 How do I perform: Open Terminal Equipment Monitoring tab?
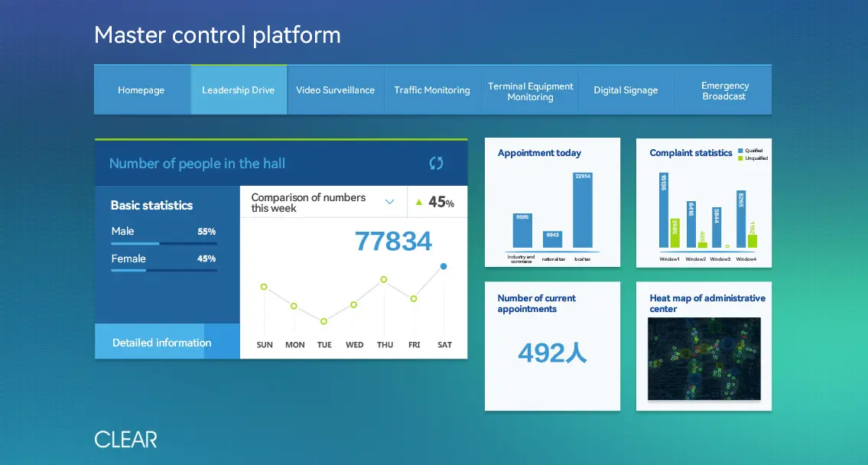[x=530, y=91]
